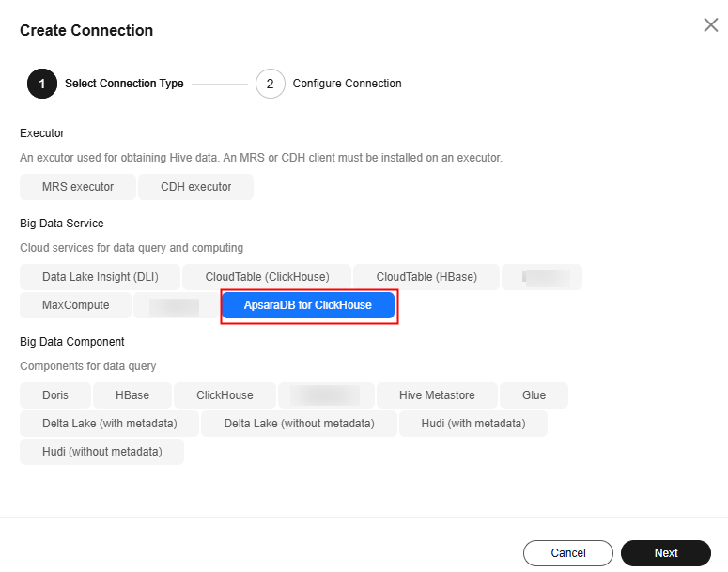Viewport: 728px width, 572px height.
Task: Select MaxCompute connection type
Action: click(76, 305)
